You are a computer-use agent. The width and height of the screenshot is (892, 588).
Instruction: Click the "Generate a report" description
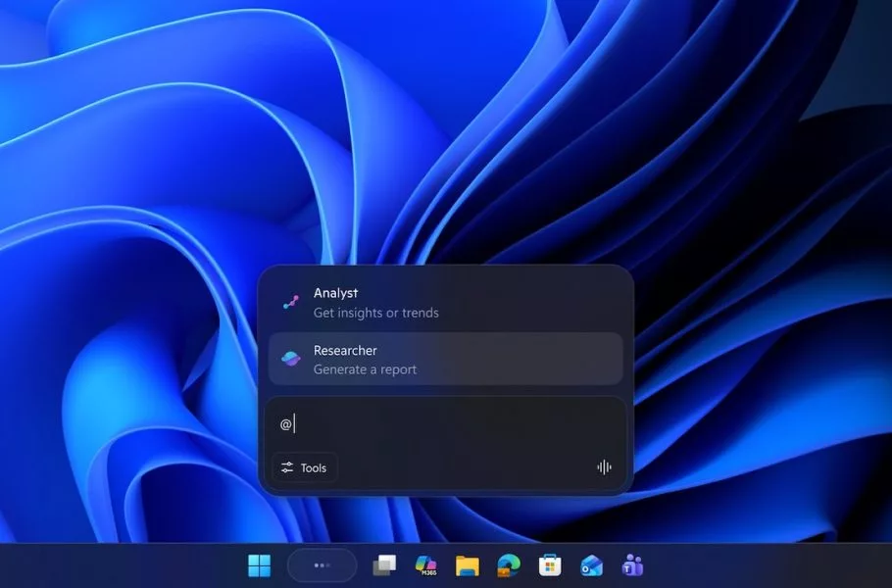(365, 369)
